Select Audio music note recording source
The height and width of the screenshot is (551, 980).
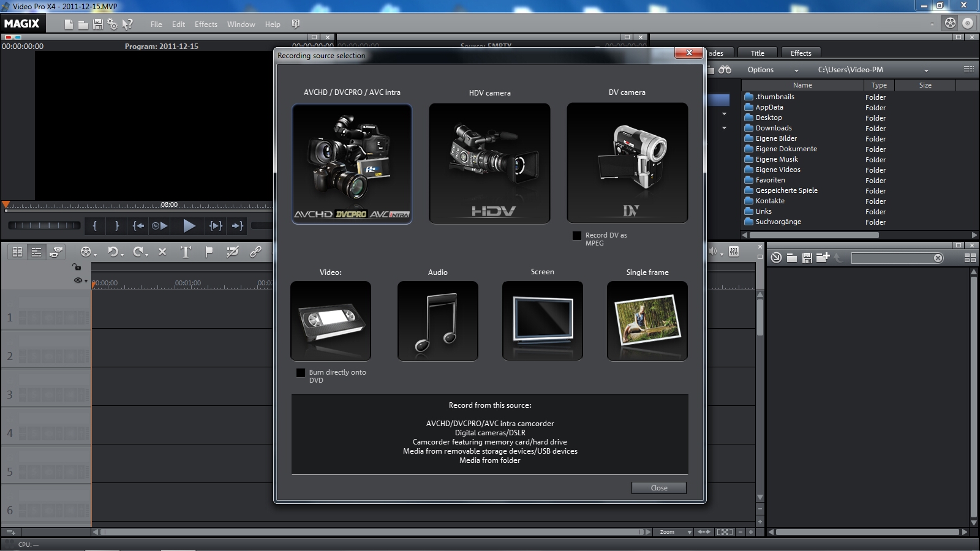click(438, 321)
